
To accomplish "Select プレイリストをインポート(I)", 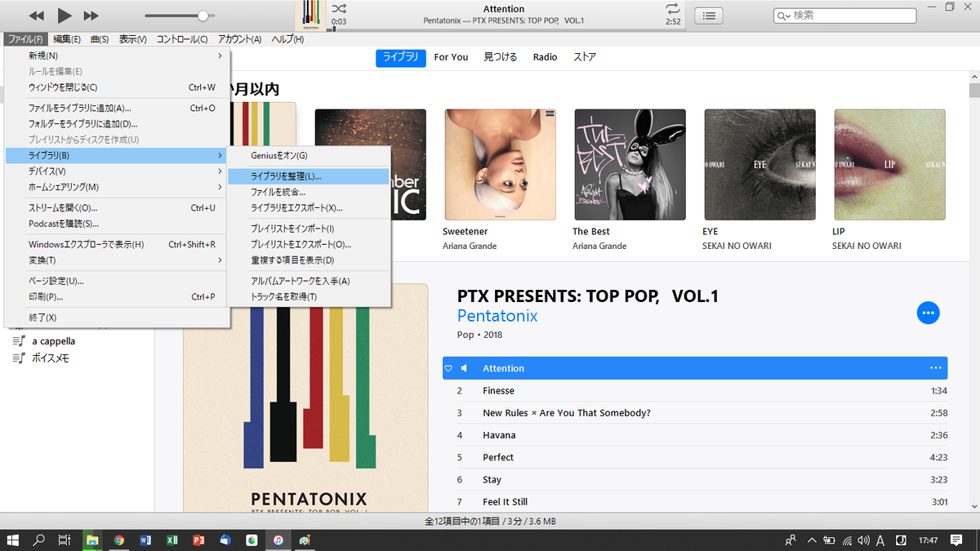I will pos(310,229).
